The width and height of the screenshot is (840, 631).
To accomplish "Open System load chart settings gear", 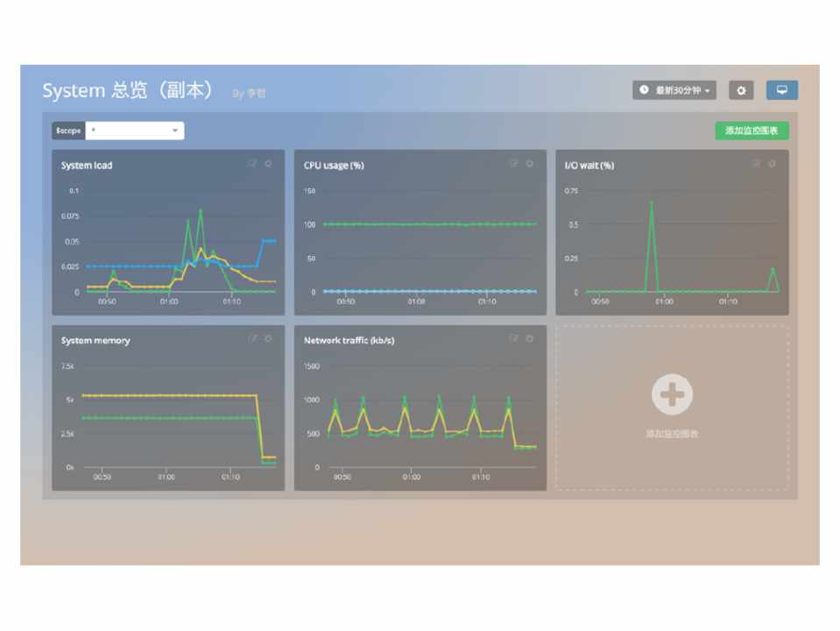I will pos(268,164).
